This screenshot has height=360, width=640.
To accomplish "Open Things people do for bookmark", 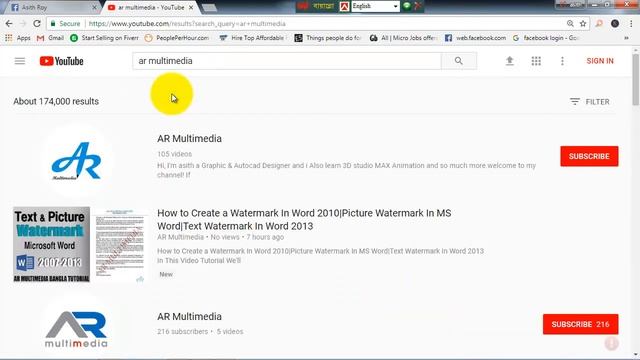I will click(x=328, y=38).
